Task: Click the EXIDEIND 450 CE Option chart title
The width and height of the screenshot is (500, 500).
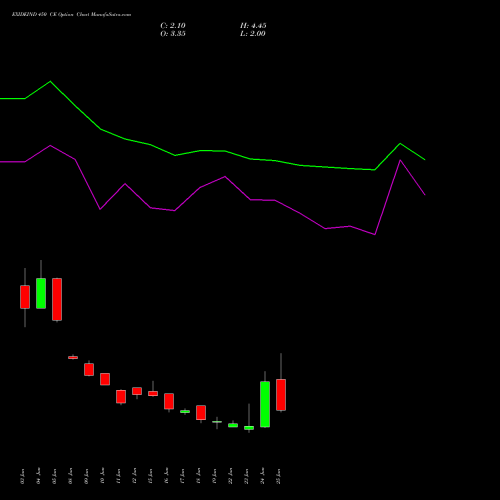Action: coord(71,15)
